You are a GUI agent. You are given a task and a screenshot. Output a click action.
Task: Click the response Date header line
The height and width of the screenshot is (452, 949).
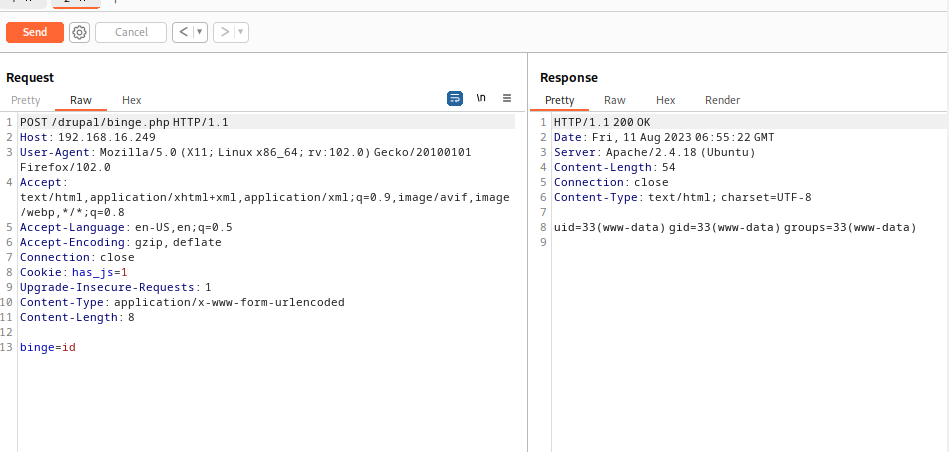664,137
